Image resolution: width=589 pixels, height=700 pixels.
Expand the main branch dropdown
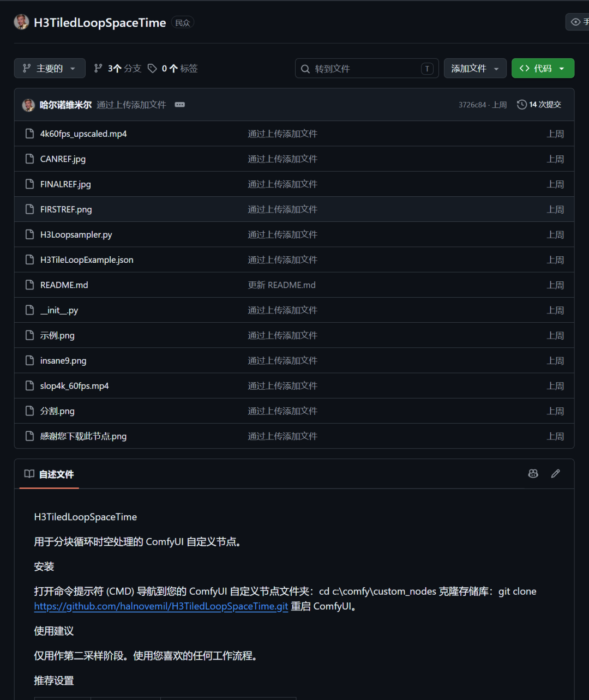coord(50,68)
